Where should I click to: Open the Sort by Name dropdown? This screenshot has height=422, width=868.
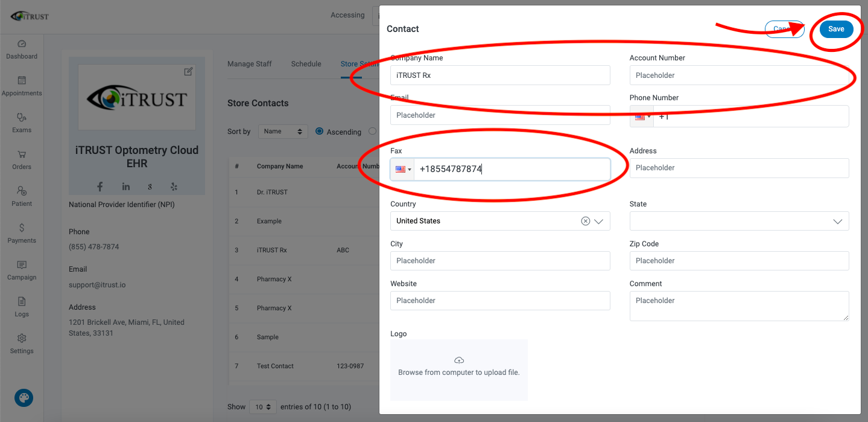(x=283, y=131)
